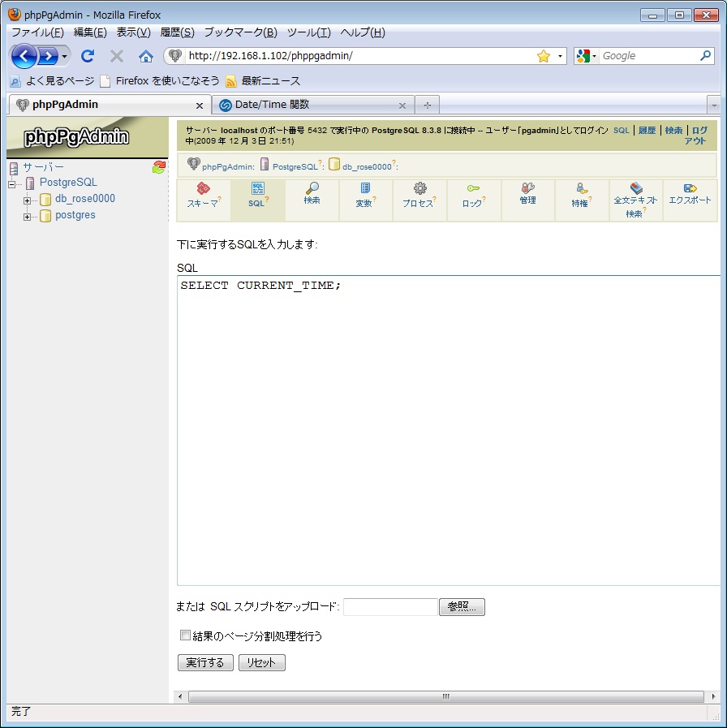Open the Variables (変数) icon
The image size is (727, 728).
point(365,188)
